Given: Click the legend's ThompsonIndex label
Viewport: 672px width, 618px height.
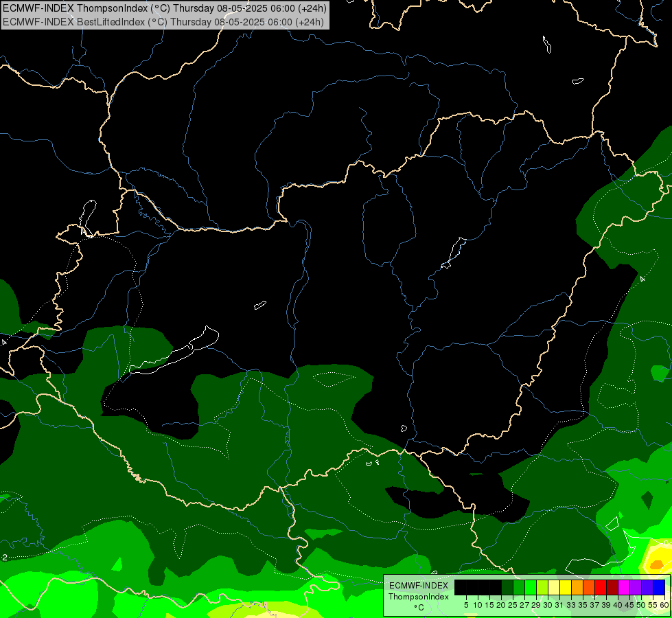Looking at the screenshot, I should pyautogui.click(x=418, y=597).
